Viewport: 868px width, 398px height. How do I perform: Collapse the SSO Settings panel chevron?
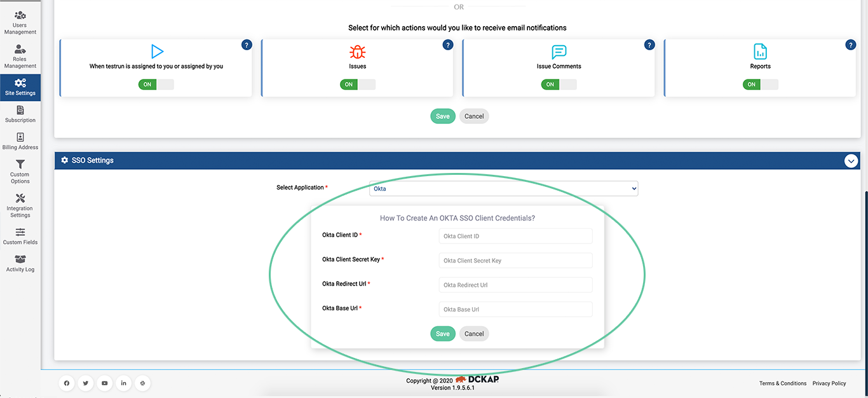pos(851,161)
